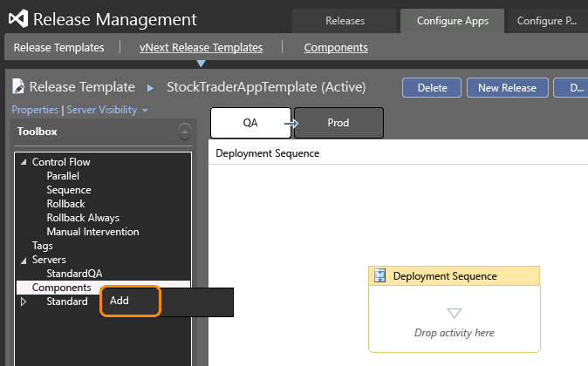Image resolution: width=588 pixels, height=366 pixels.
Task: Open the Properties link
Action: 35,110
